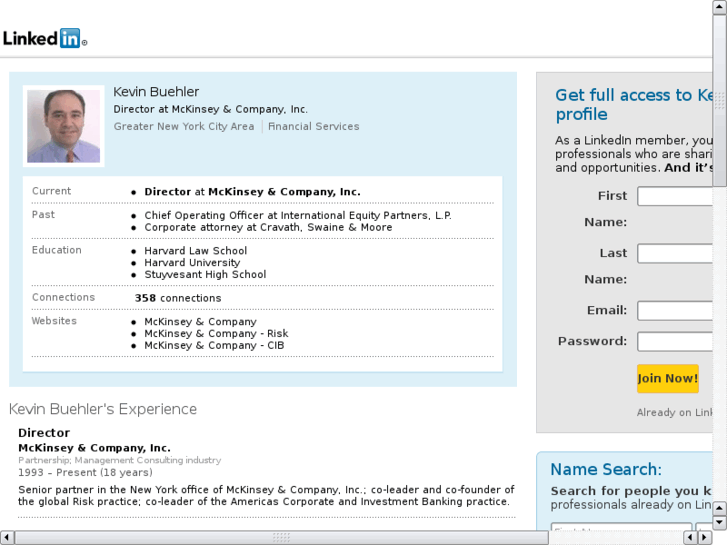This screenshot has width=727, height=545.
Task: Click the Name Search heading
Action: coord(606,469)
